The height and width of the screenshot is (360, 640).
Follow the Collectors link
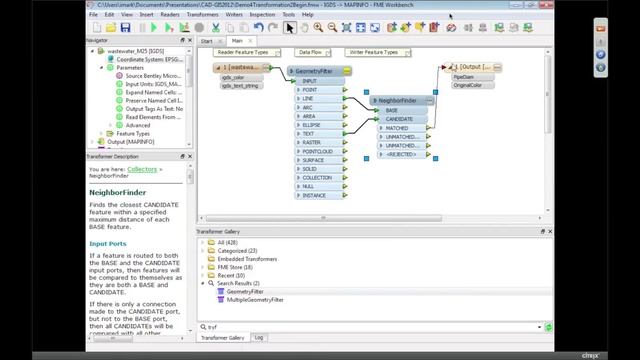pyautogui.click(x=142, y=169)
